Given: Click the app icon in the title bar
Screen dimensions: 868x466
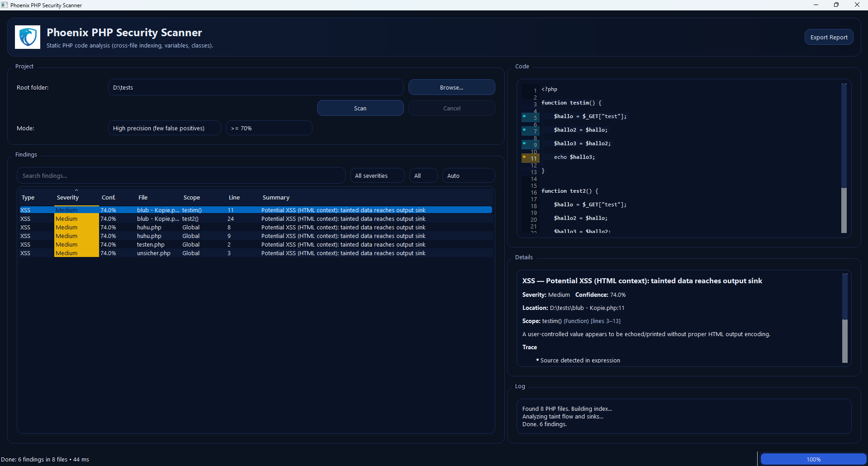Looking at the screenshot, I should pos(5,5).
